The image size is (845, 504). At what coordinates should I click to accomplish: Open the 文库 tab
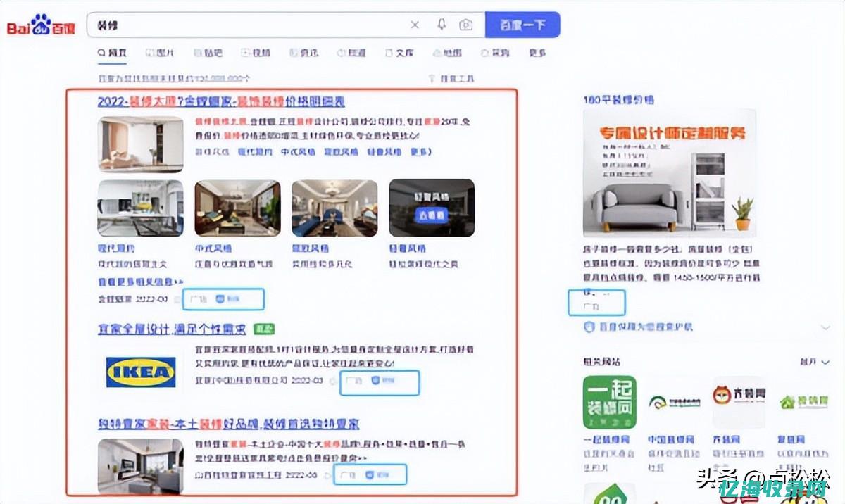[399, 53]
